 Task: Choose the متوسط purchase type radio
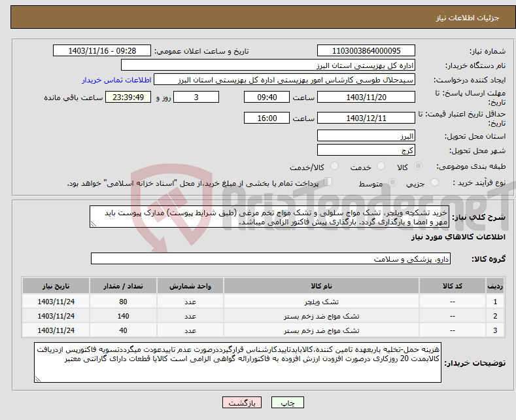392,183
